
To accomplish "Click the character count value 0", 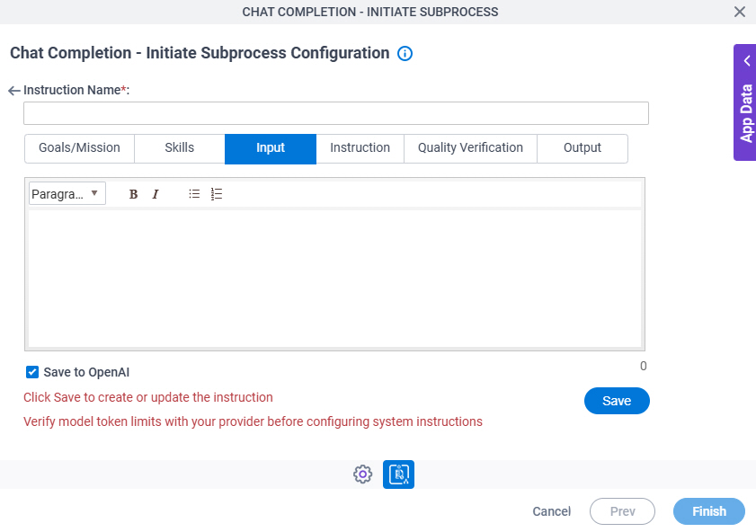I will [643, 367].
